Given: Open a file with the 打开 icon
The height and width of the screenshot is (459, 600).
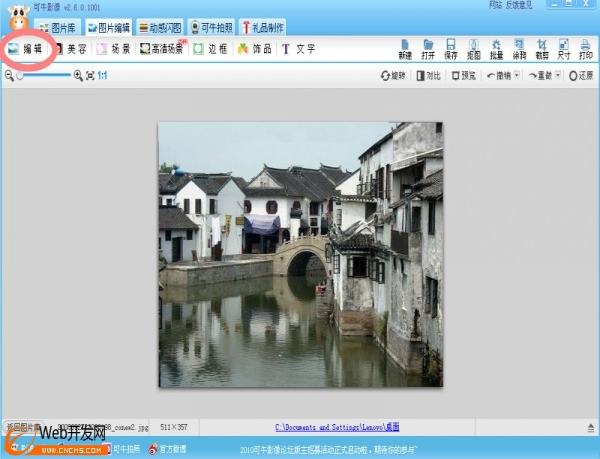Looking at the screenshot, I should [428, 48].
